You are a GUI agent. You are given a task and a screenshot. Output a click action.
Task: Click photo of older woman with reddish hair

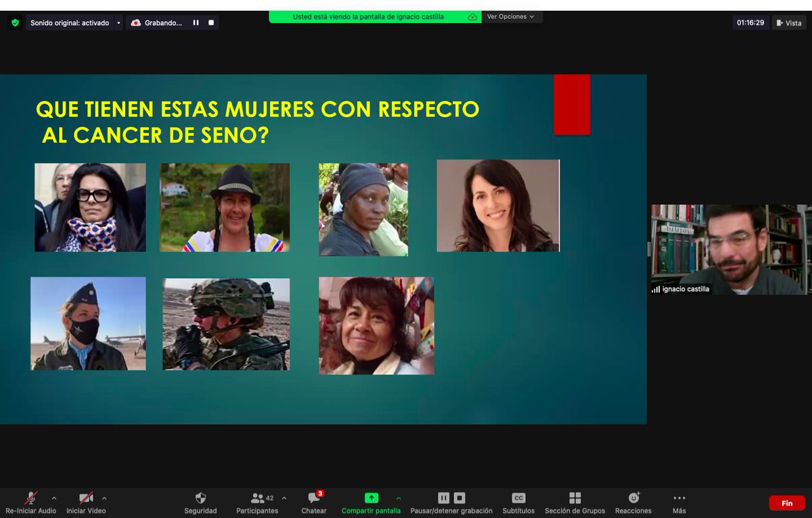click(376, 325)
